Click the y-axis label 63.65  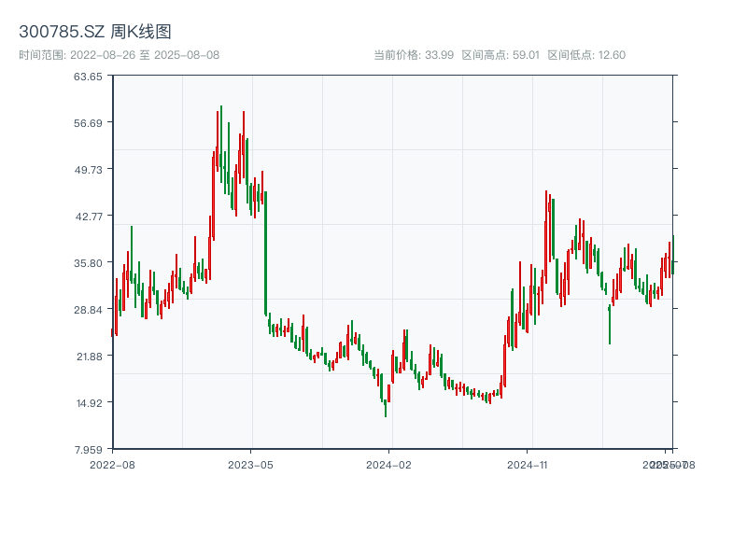88,77
